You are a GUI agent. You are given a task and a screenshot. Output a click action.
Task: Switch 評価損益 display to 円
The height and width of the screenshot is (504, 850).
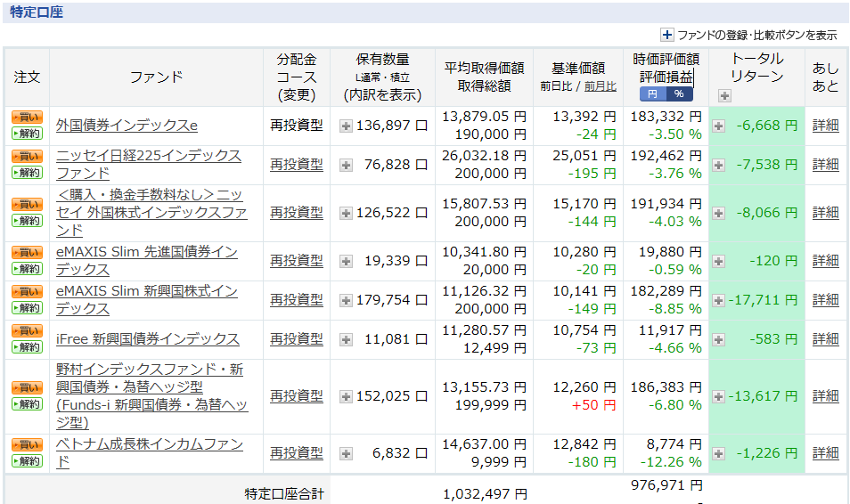pos(653,93)
